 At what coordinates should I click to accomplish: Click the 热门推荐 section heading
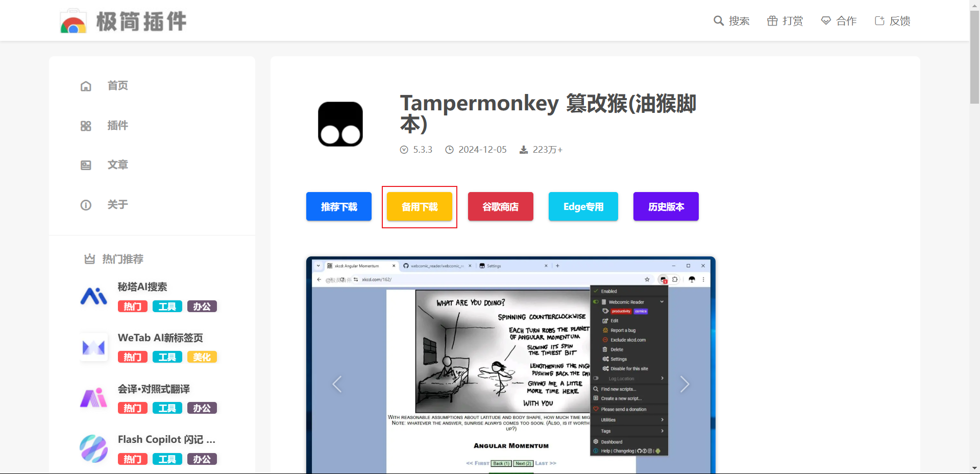[123, 259]
